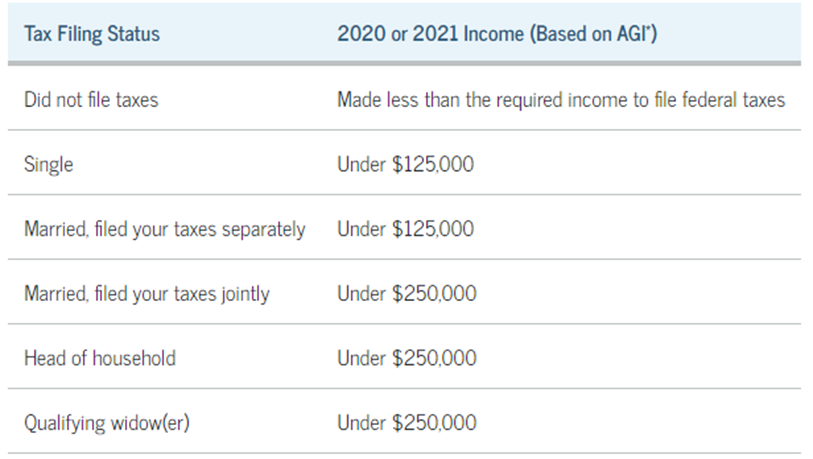Click the Tax Filing Status column header
The height and width of the screenshot is (459, 813).
click(x=92, y=34)
